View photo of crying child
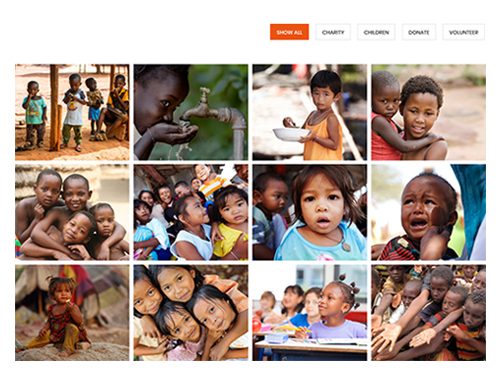 [428, 212]
